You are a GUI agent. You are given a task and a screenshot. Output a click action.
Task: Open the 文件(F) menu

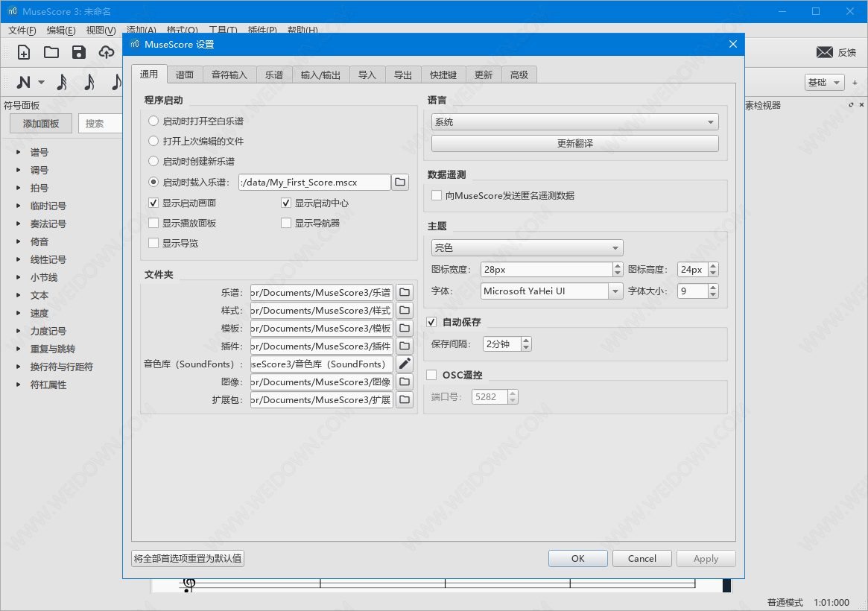[x=22, y=31]
